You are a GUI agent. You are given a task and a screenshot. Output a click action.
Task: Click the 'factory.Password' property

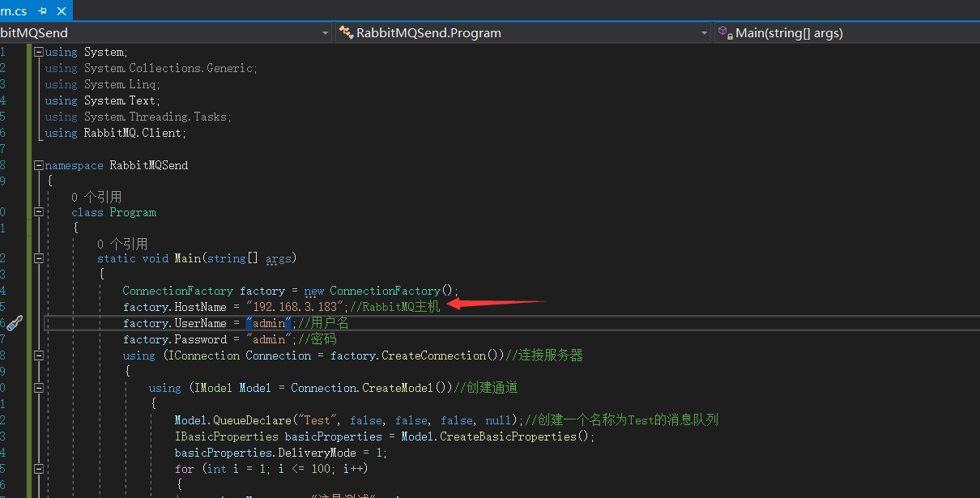pos(175,339)
